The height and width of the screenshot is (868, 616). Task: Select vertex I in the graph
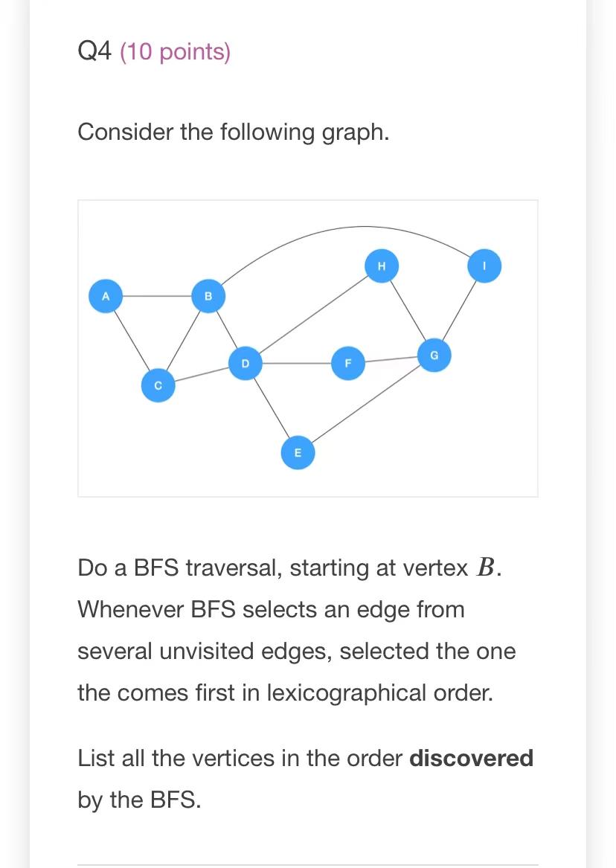point(484,266)
